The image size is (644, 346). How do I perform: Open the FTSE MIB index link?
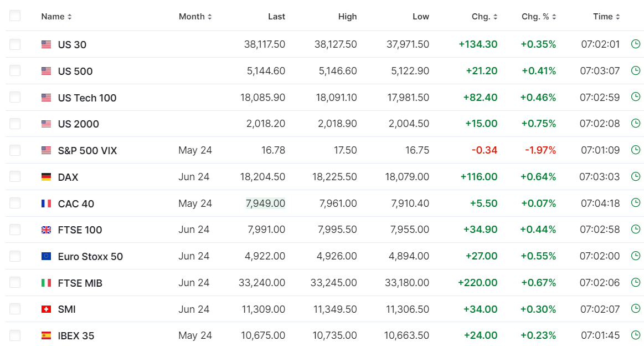(80, 283)
